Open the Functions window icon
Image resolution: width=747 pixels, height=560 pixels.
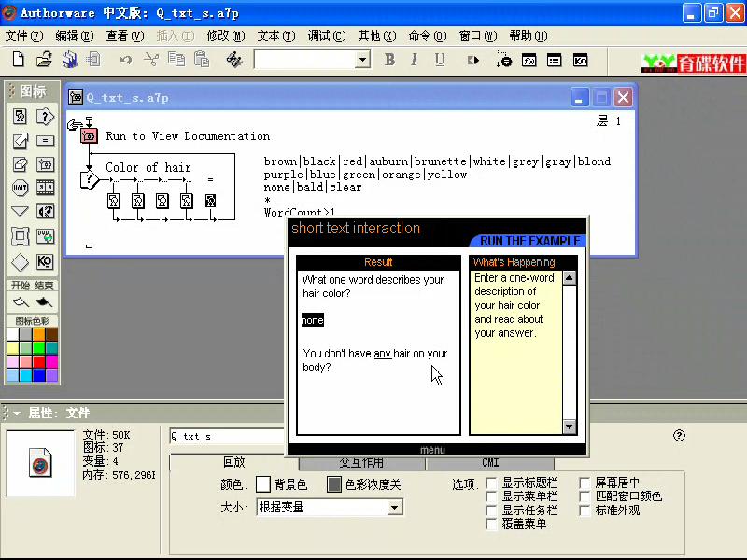pos(529,61)
